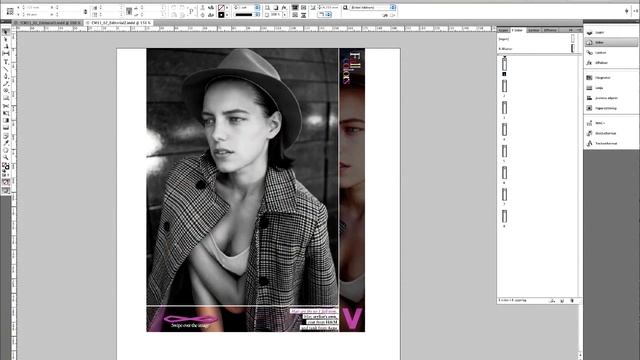Screen dimensions: 640x360
Task: Select page 4 thumbnail in Seiten panel
Action: pyautogui.click(x=504, y=129)
